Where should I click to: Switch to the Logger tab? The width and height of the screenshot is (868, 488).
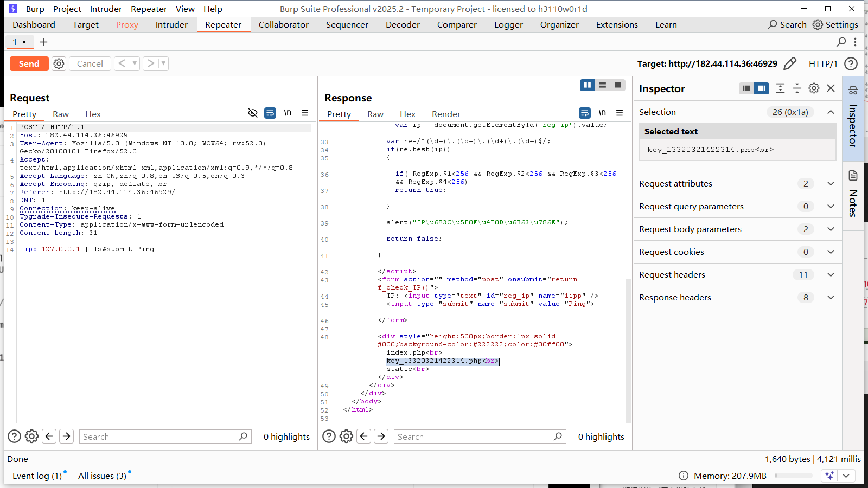[x=508, y=24]
